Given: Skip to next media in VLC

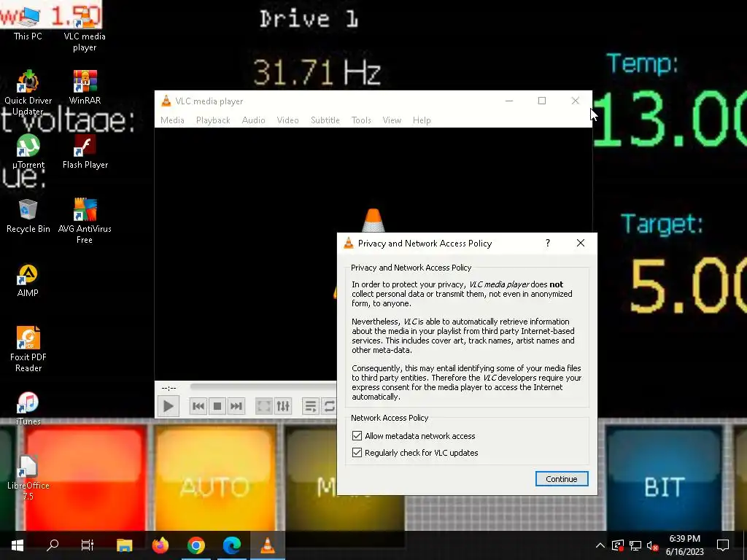Looking at the screenshot, I should tap(236, 406).
